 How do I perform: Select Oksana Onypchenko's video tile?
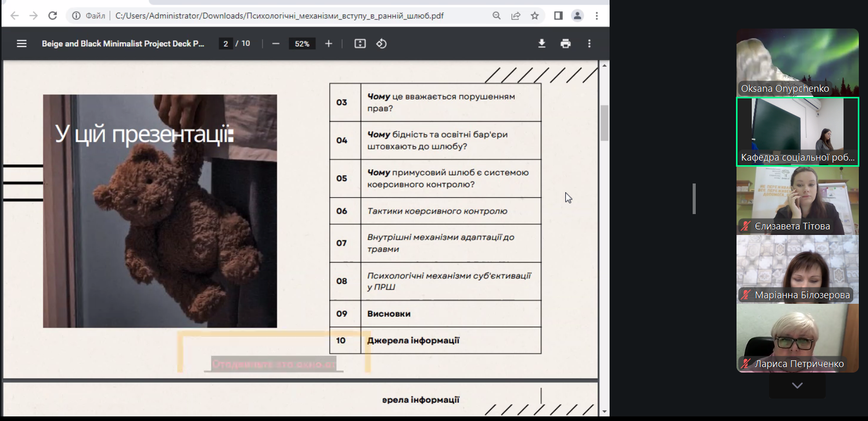tap(797, 62)
